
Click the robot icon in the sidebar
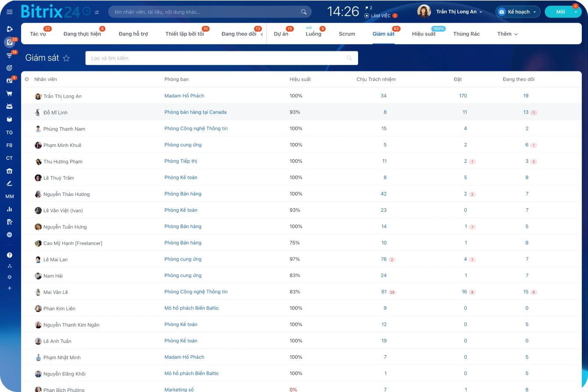click(x=9, y=106)
